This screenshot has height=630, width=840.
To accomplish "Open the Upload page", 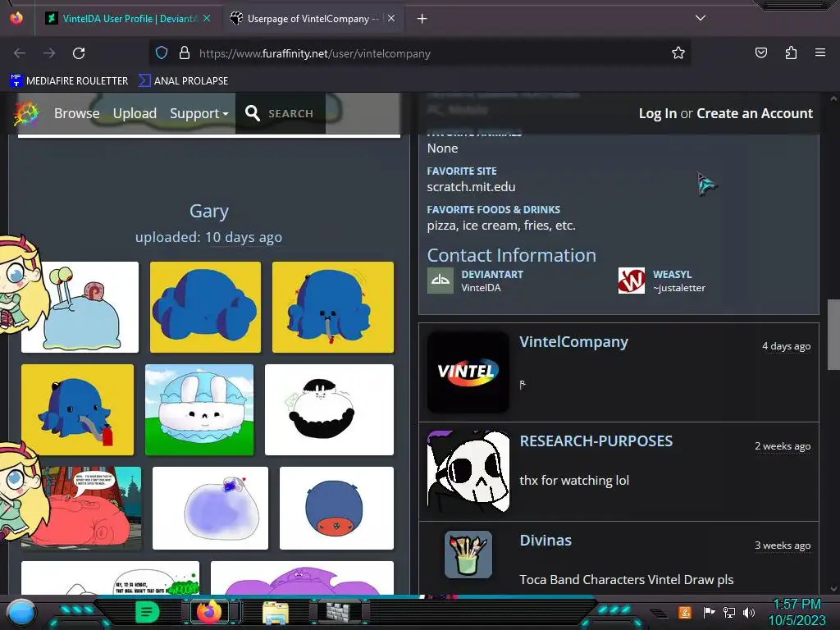I will pos(135,113).
